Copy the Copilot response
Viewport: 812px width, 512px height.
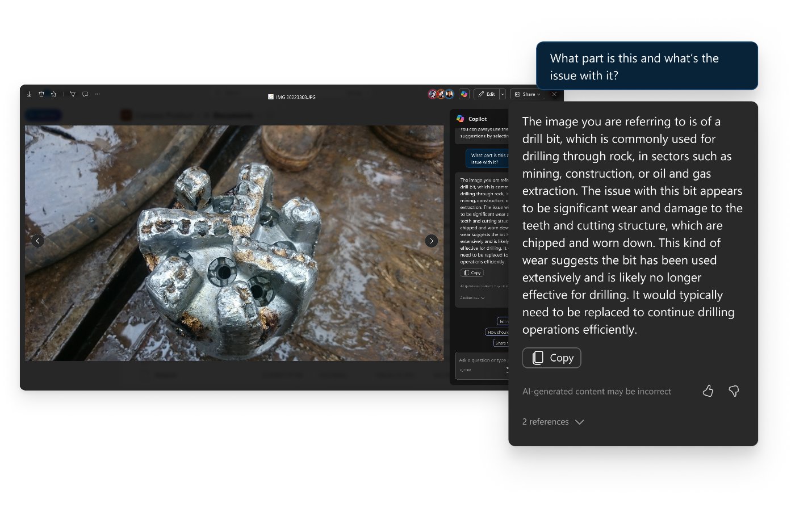click(x=551, y=358)
